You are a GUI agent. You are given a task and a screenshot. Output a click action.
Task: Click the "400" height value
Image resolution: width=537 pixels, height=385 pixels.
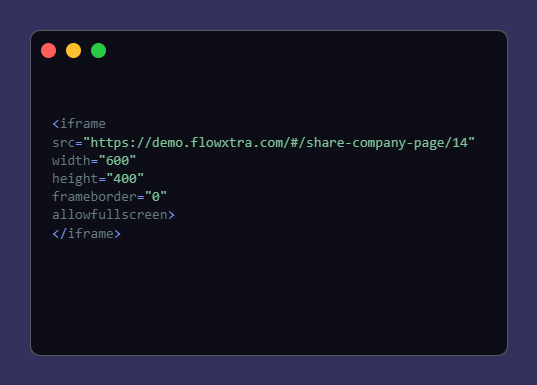125,178
